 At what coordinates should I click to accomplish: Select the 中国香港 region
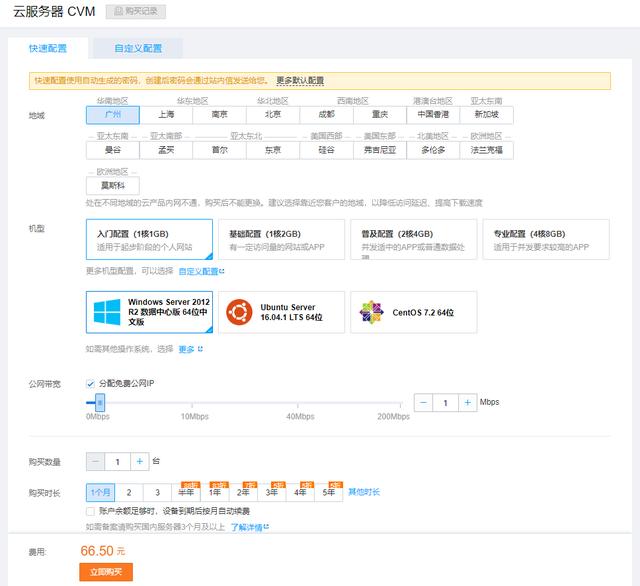tap(433, 115)
